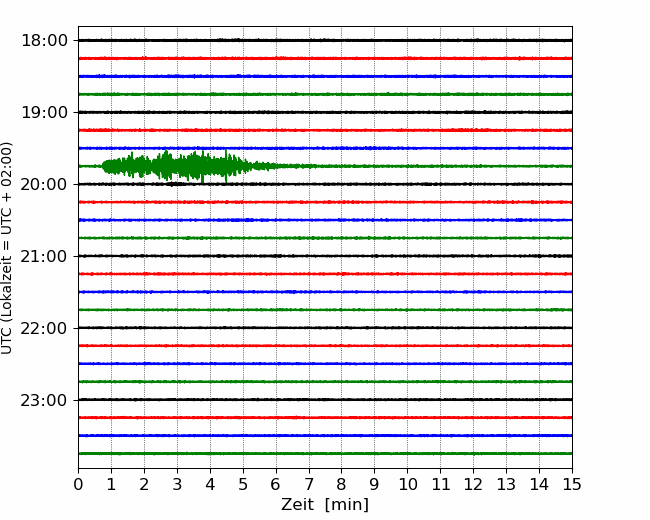
Task: Click the black trace at 23:00
Action: point(325,400)
